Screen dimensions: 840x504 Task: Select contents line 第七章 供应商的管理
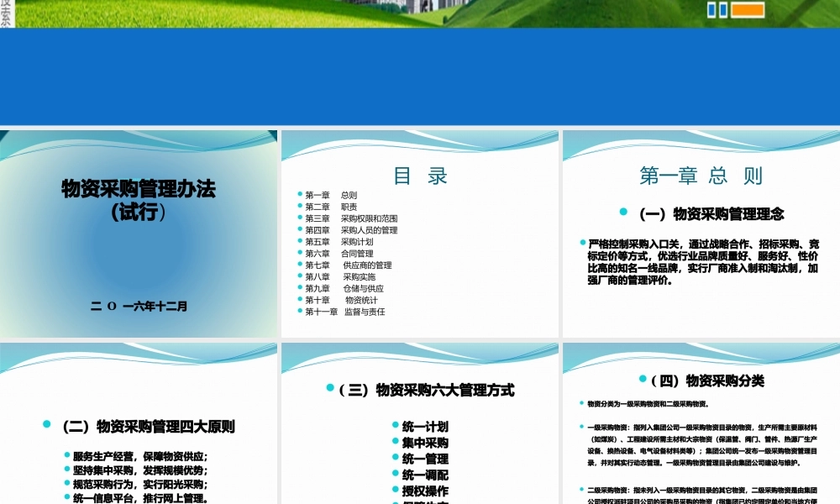[349, 265]
